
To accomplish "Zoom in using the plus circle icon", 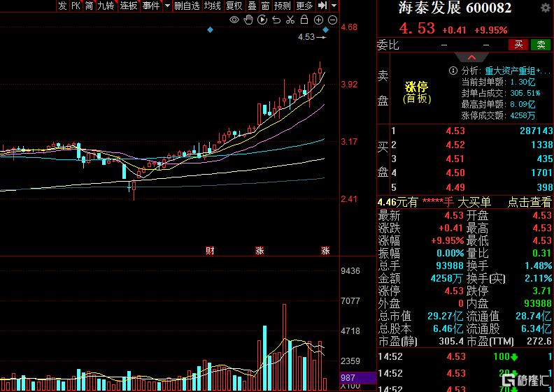I will click(318, 20).
